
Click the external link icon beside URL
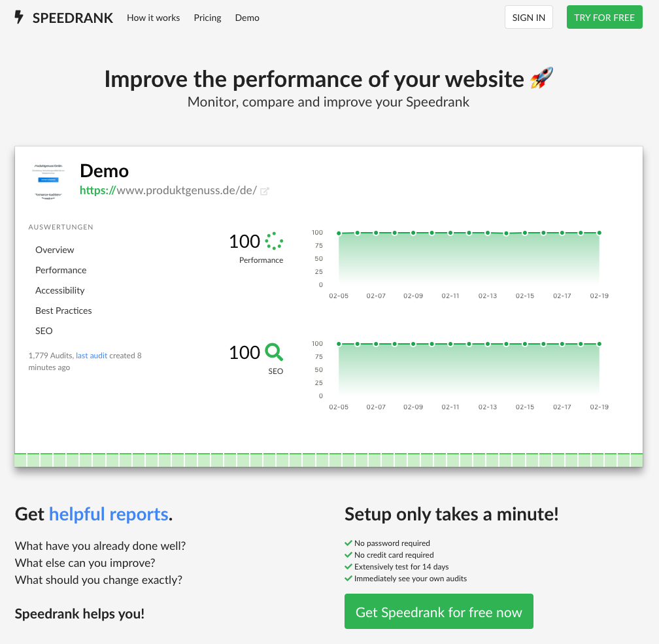click(x=264, y=192)
